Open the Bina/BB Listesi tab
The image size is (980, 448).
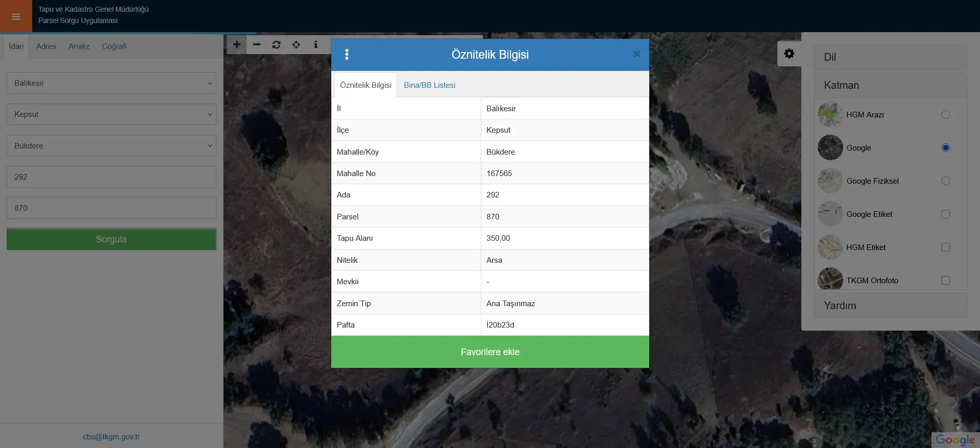pos(430,85)
